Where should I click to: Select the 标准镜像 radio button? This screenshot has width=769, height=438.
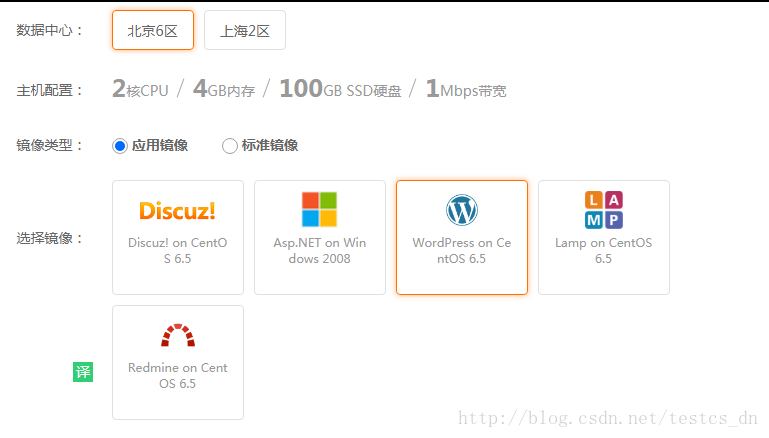click(x=230, y=146)
